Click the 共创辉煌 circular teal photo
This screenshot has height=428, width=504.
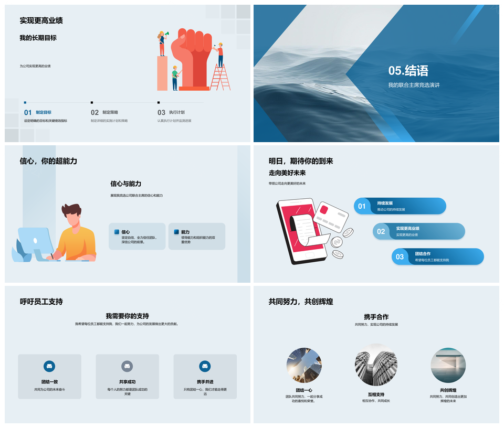(448, 365)
